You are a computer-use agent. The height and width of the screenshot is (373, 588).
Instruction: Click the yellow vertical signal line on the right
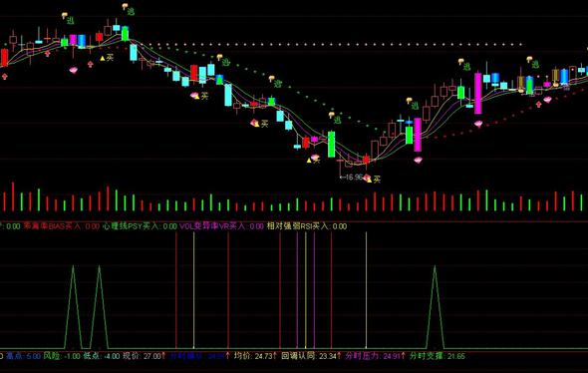point(367,290)
